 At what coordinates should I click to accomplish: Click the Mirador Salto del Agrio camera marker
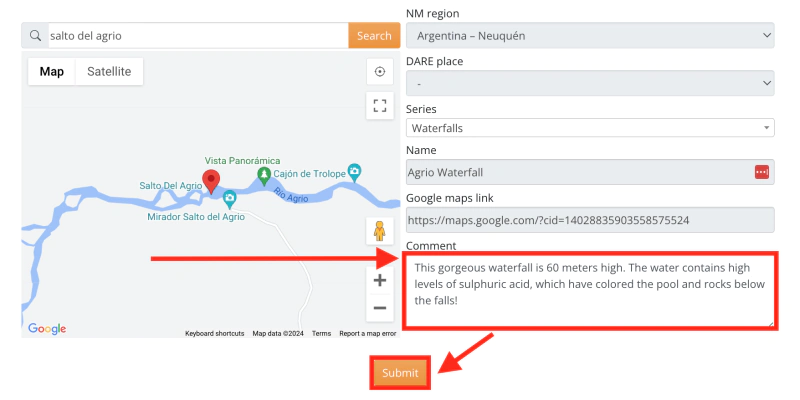(229, 198)
